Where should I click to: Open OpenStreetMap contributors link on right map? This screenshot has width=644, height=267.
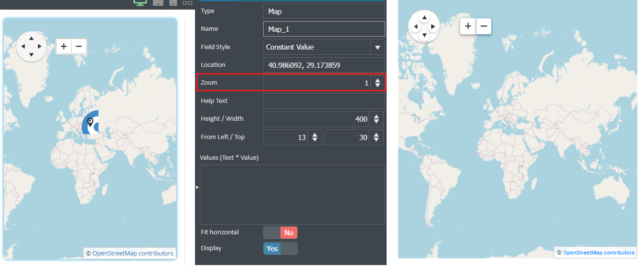pos(599,253)
